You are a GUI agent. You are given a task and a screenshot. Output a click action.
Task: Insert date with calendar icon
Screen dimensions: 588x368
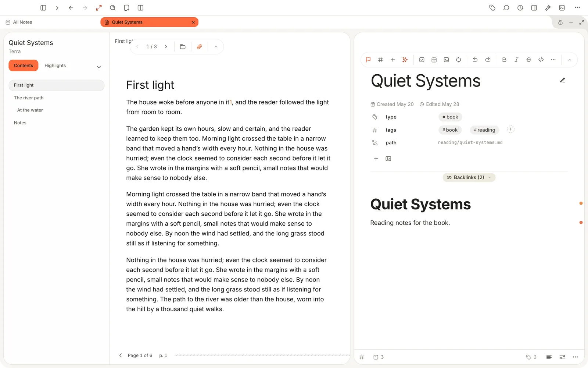pyautogui.click(x=434, y=60)
